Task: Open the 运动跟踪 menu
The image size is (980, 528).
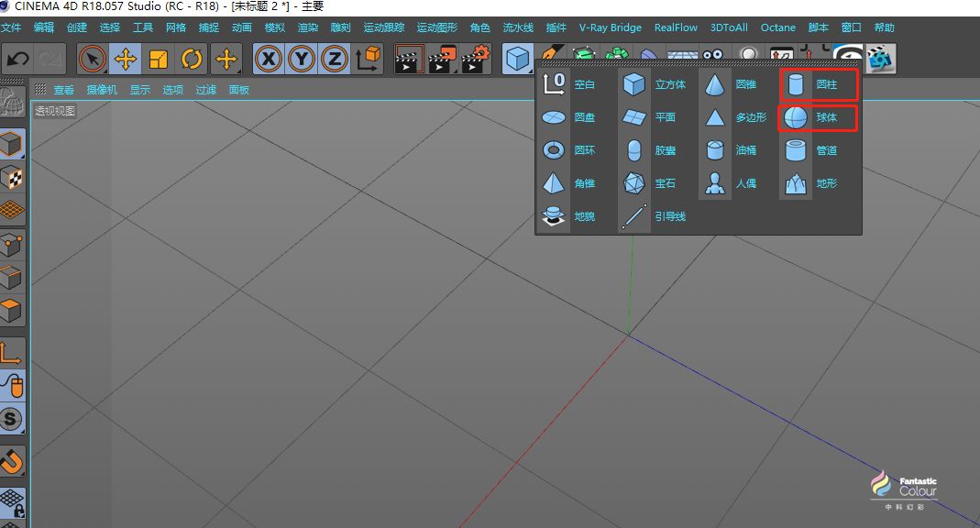Action: tap(384, 27)
